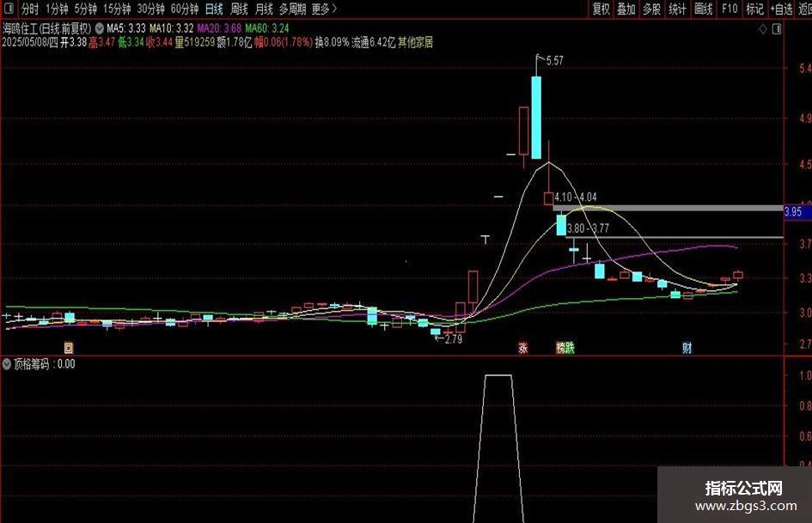Click the 复权 adjustment button
Viewport: 812px width, 523px height.
click(x=601, y=9)
